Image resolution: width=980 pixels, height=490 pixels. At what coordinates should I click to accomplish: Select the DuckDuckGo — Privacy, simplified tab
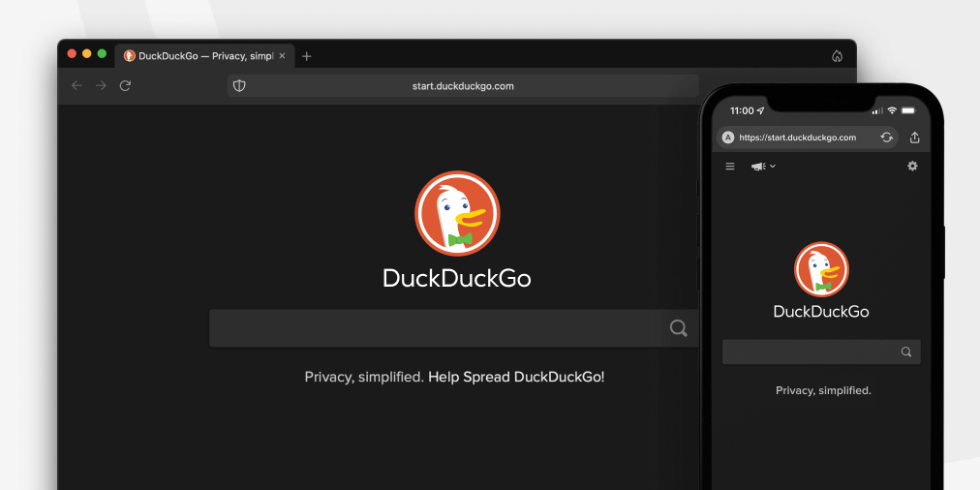[204, 56]
